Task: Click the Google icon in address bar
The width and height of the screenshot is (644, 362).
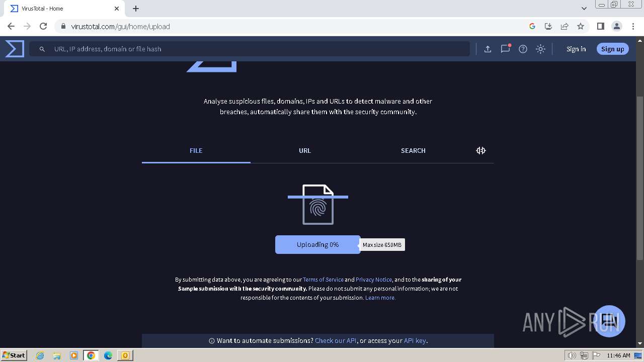Action: click(532, 26)
